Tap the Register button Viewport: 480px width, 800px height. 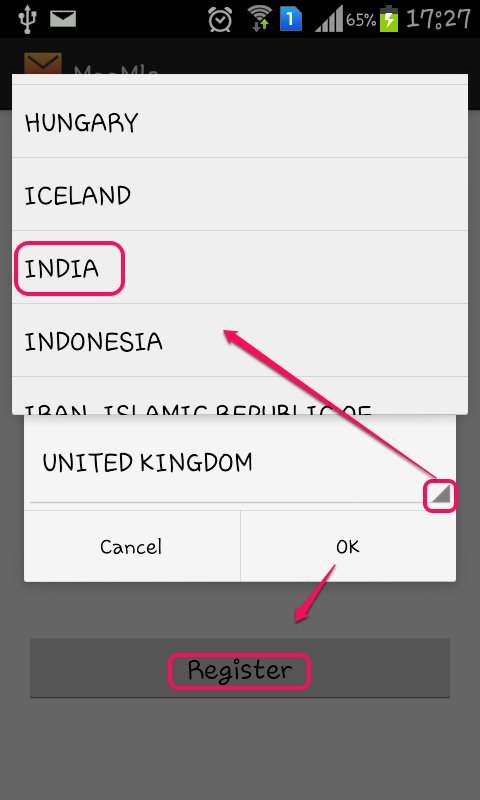(x=240, y=668)
